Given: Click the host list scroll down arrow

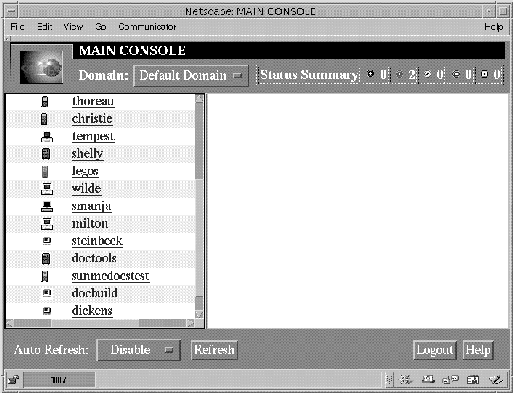Looking at the screenshot, I should (199, 314).
